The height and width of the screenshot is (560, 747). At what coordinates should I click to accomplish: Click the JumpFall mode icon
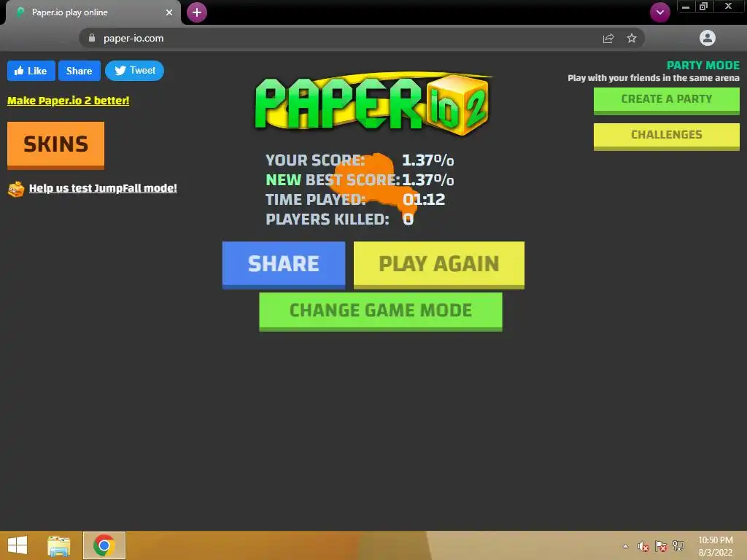(x=16, y=189)
